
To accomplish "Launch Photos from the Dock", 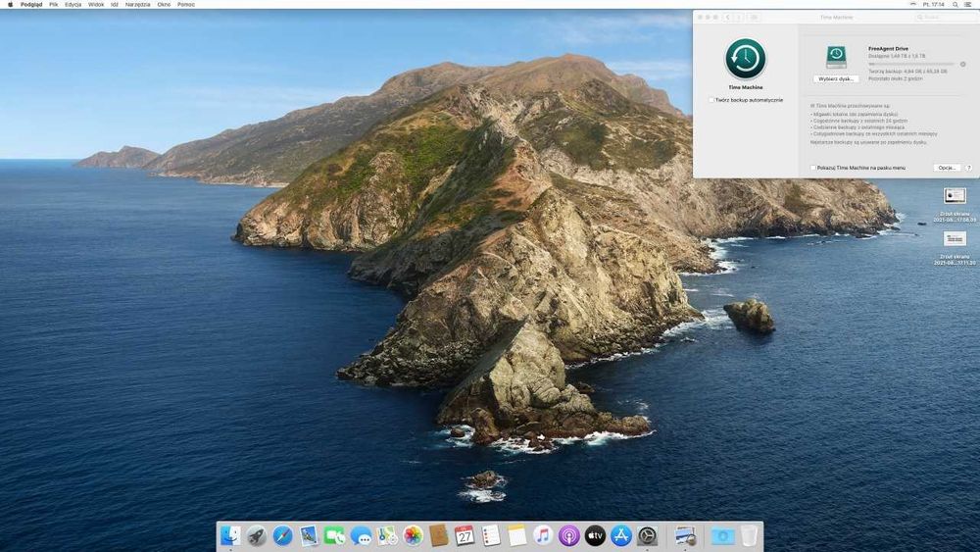I will (x=413, y=535).
